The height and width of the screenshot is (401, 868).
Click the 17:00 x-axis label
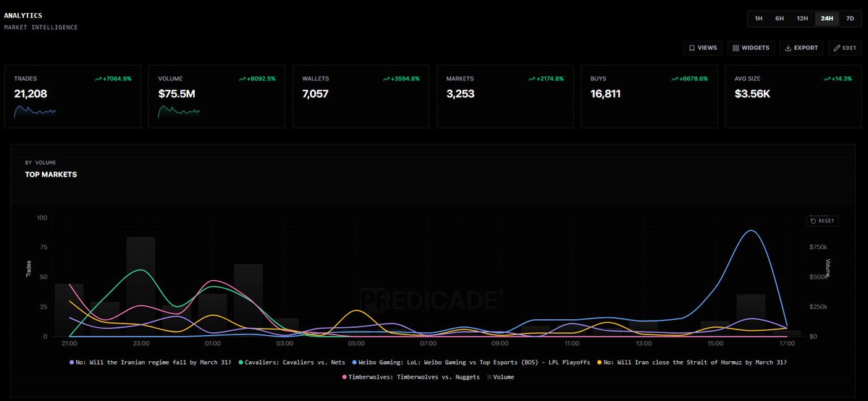(787, 344)
